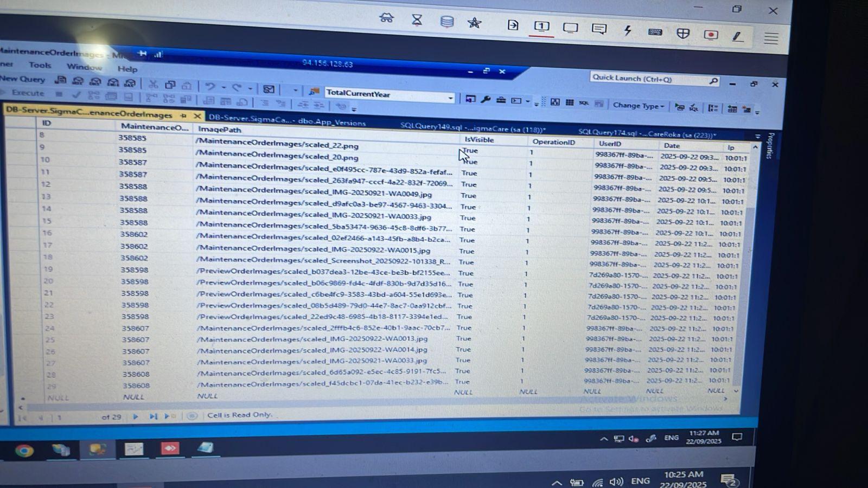Open the Tools menu
The width and height of the screenshot is (868, 488).
[40, 65]
